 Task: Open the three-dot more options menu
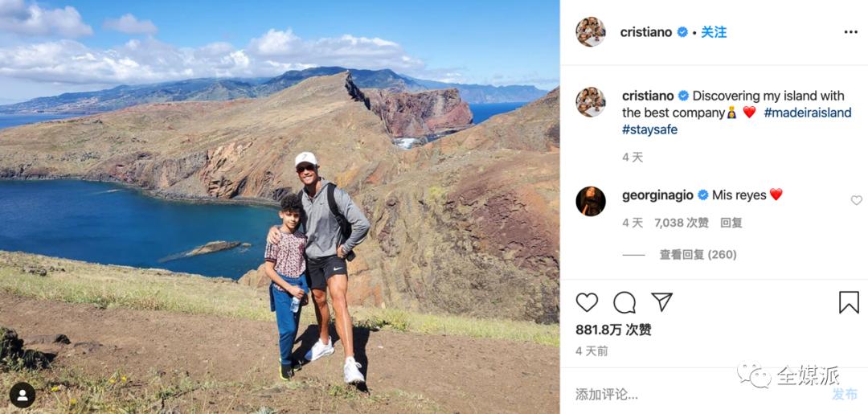click(851, 32)
